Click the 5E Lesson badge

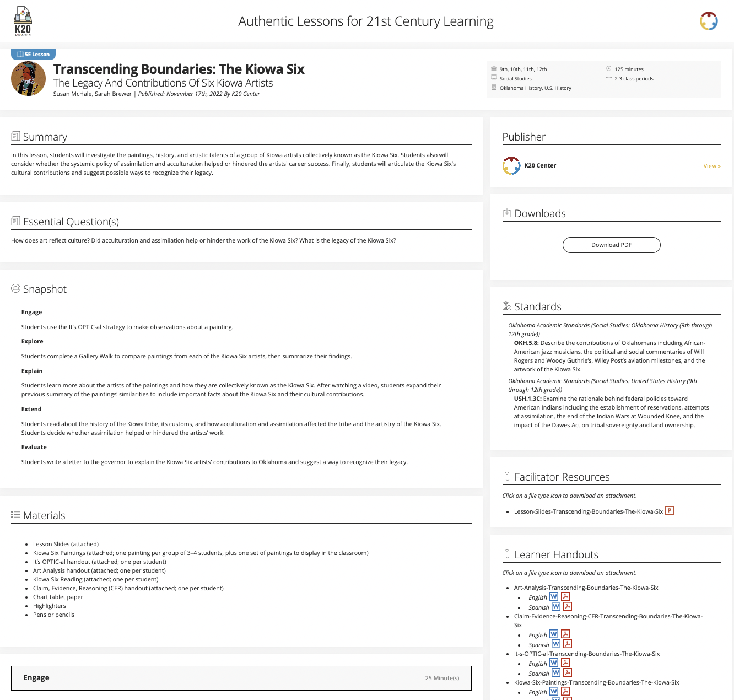tap(33, 55)
